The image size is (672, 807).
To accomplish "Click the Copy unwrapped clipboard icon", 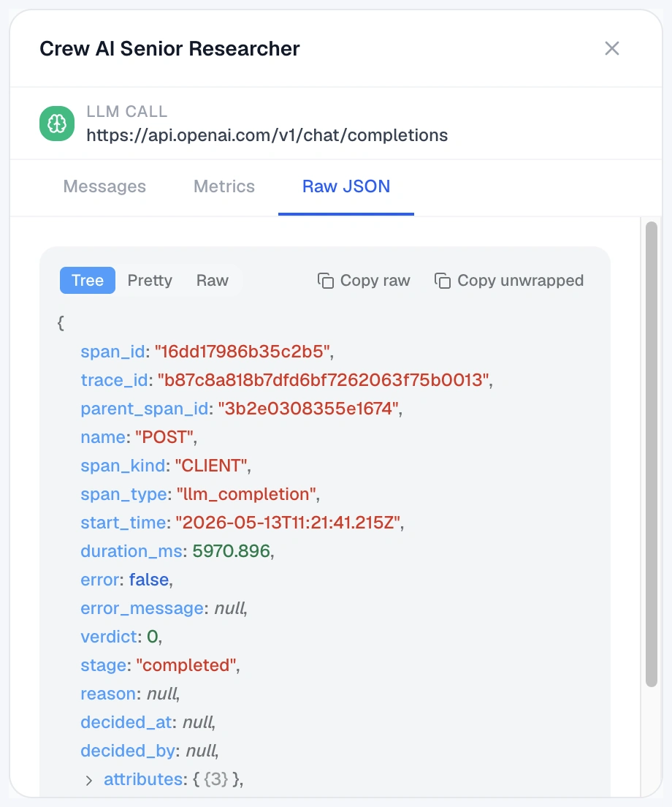I will click(x=442, y=281).
